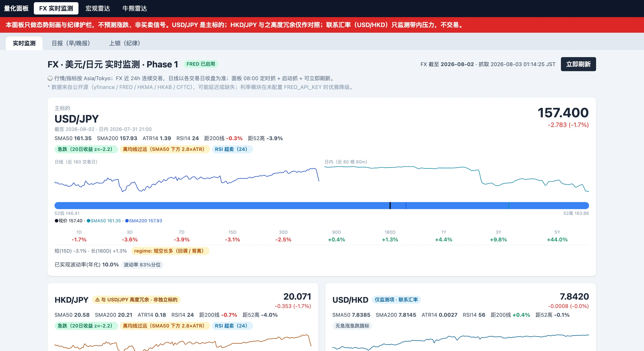Image resolution: width=644 pixels, height=351 pixels.
Task: Click the 立即刷新 button
Action: pyautogui.click(x=578, y=64)
